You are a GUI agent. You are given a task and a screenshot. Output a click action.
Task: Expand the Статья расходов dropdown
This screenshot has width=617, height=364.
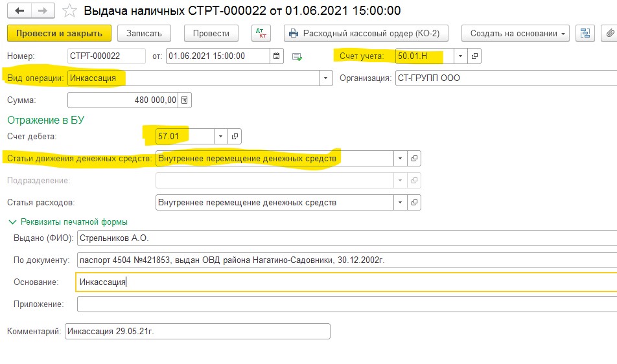400,203
